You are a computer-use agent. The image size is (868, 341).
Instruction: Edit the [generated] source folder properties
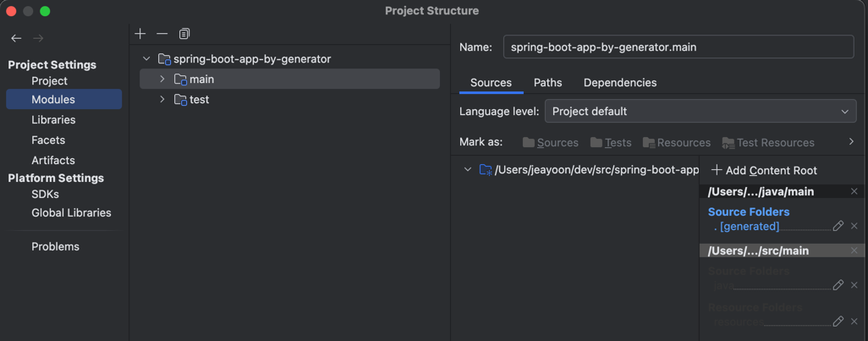[838, 226]
